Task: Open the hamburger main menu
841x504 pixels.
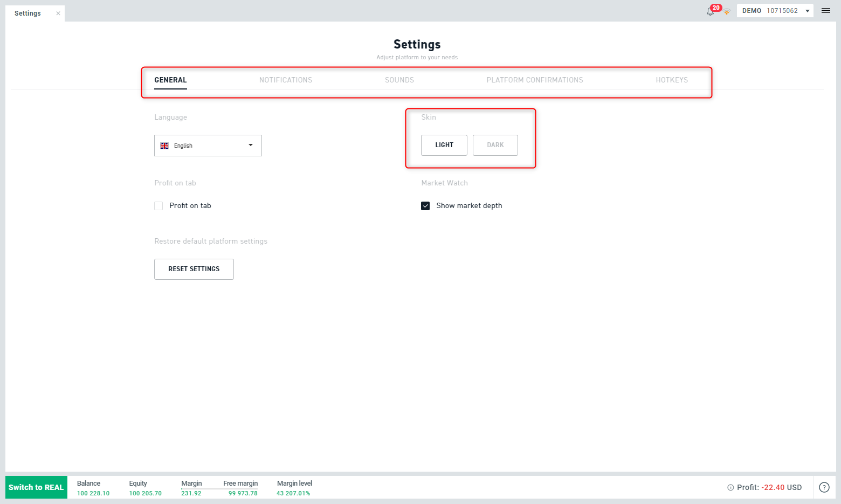Action: (x=826, y=11)
